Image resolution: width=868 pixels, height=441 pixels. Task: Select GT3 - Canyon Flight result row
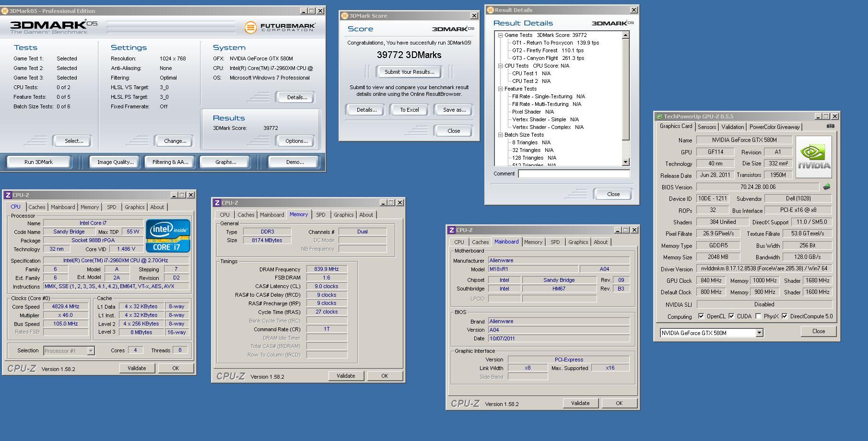pos(548,58)
